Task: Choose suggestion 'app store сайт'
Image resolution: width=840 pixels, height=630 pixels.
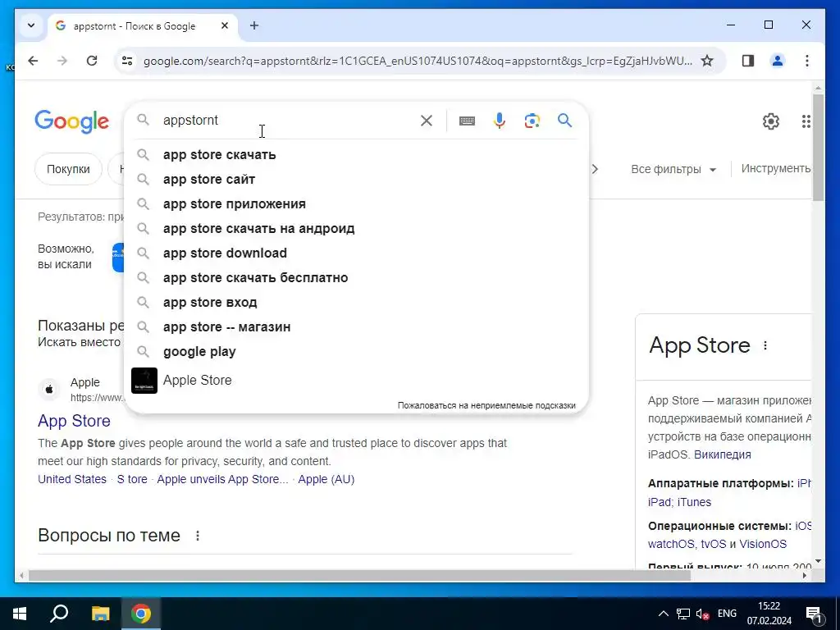Action: [356, 180]
